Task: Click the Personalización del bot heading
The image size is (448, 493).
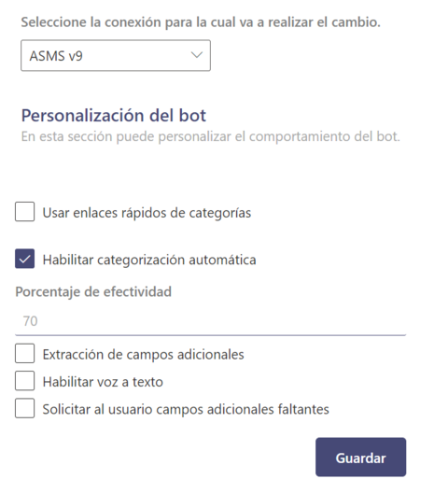Action: [x=114, y=115]
